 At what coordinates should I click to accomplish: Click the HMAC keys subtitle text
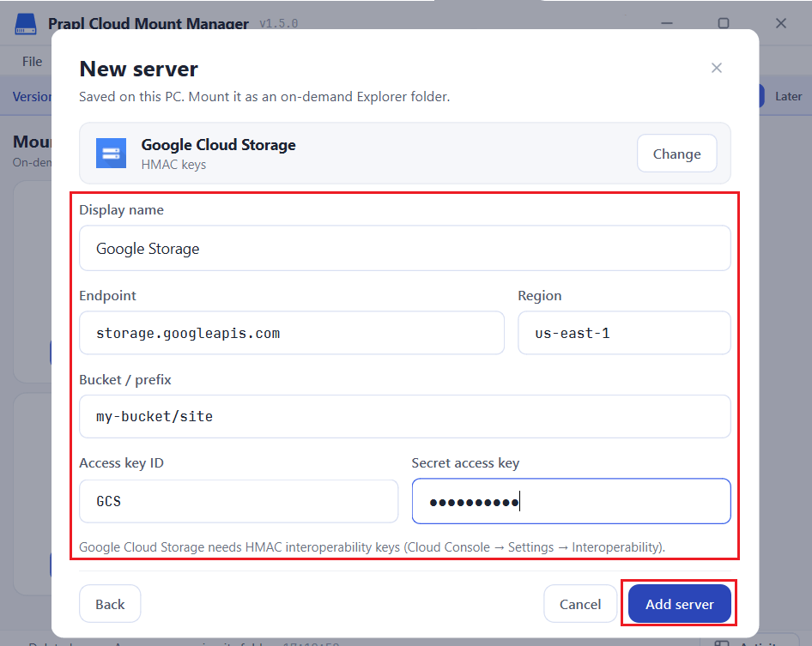[173, 165]
